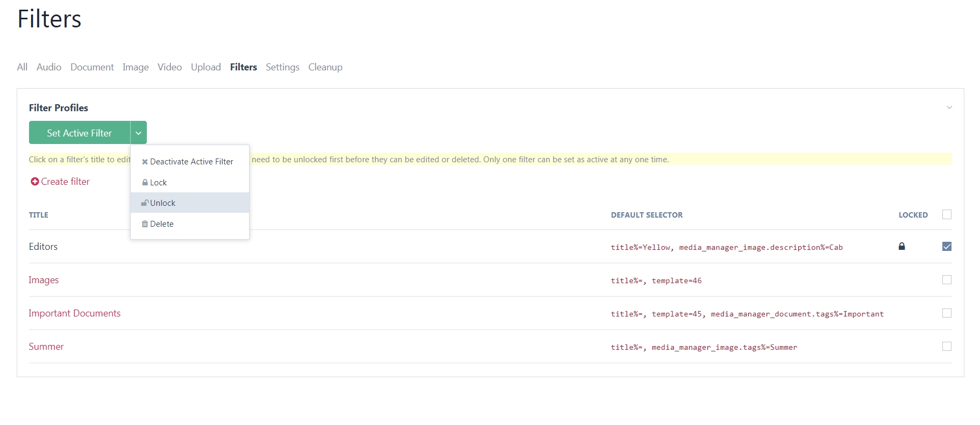The height and width of the screenshot is (425, 980).
Task: Uncheck the Editors row checkbox
Action: click(x=947, y=247)
